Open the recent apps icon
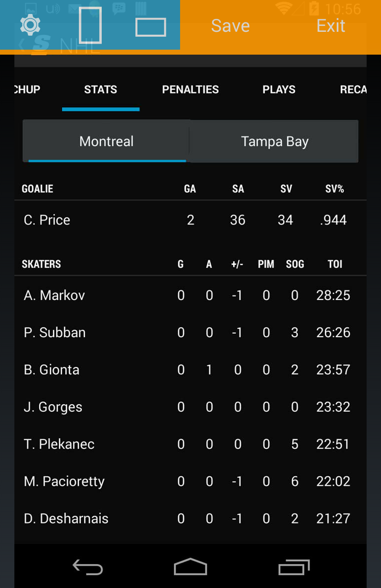This screenshot has height=588, width=381. (x=294, y=567)
